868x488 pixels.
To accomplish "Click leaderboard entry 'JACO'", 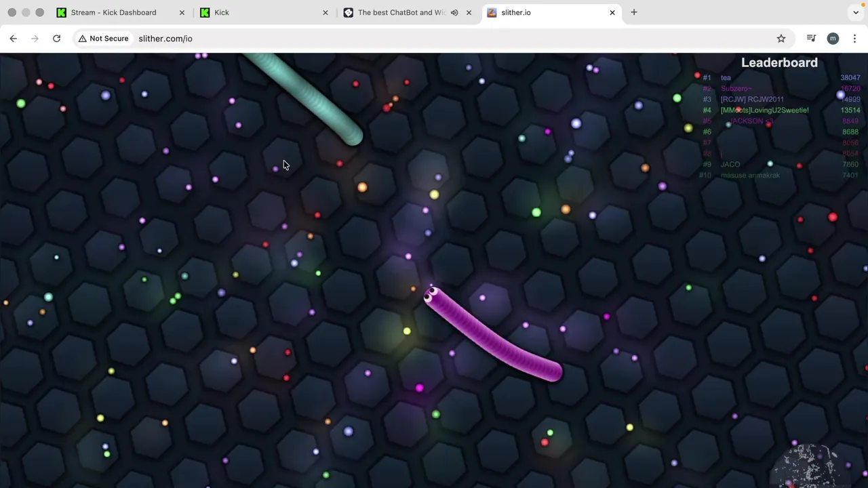I will 730,165.
